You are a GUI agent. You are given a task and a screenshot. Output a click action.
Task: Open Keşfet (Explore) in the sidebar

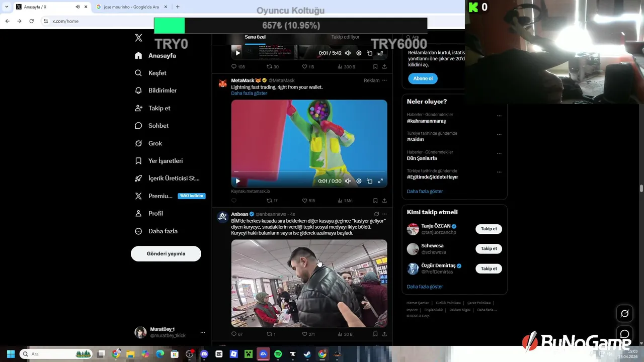150,73
